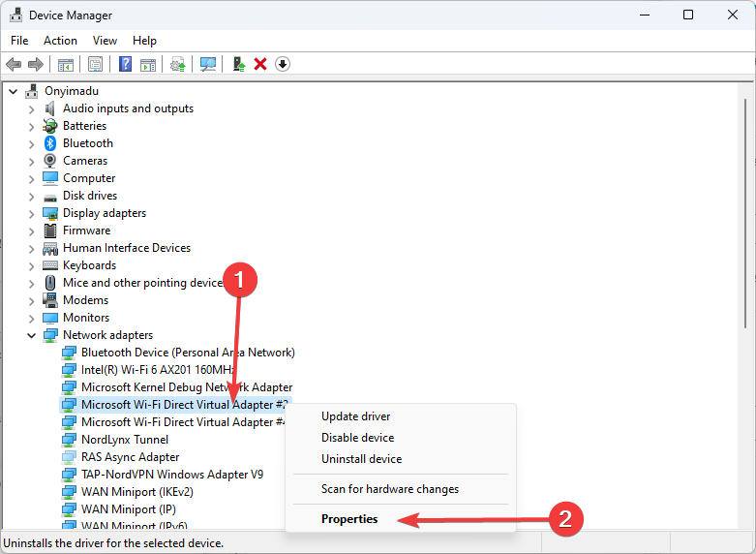
Task: Click the down-arrow disable device toolbar icon
Action: coord(283,64)
